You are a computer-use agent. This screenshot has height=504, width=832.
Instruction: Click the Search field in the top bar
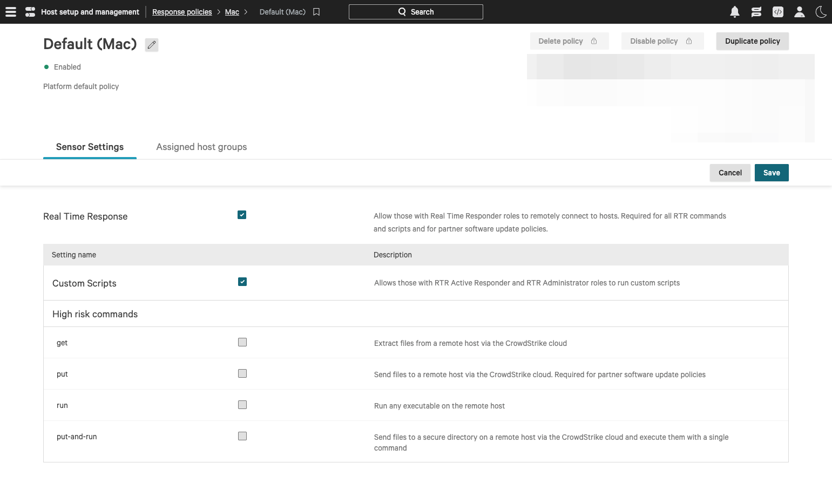coord(416,12)
